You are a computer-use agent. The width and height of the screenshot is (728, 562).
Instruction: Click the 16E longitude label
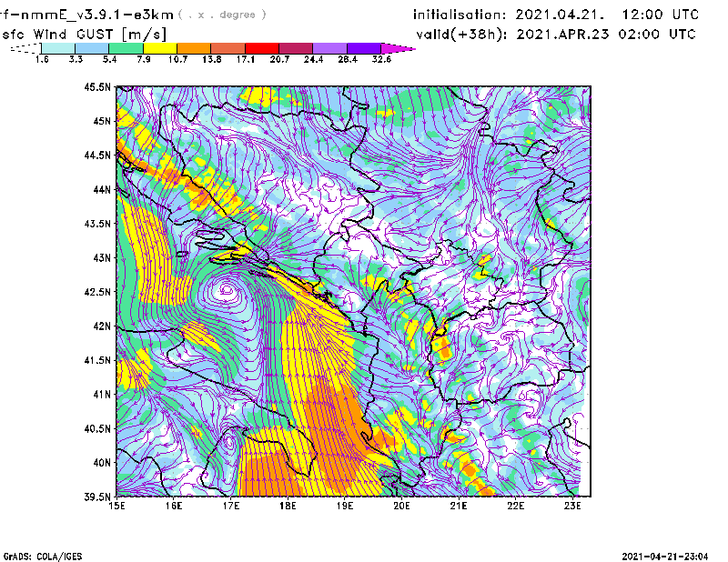(174, 506)
